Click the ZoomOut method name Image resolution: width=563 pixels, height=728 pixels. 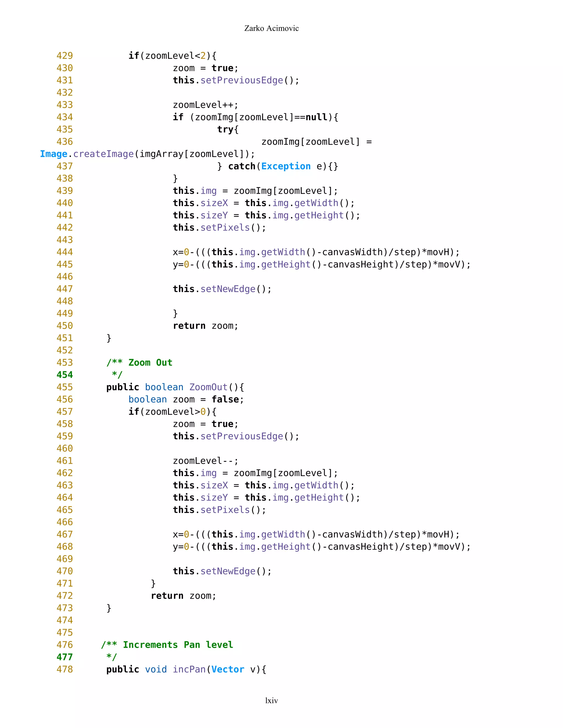coord(208,387)
